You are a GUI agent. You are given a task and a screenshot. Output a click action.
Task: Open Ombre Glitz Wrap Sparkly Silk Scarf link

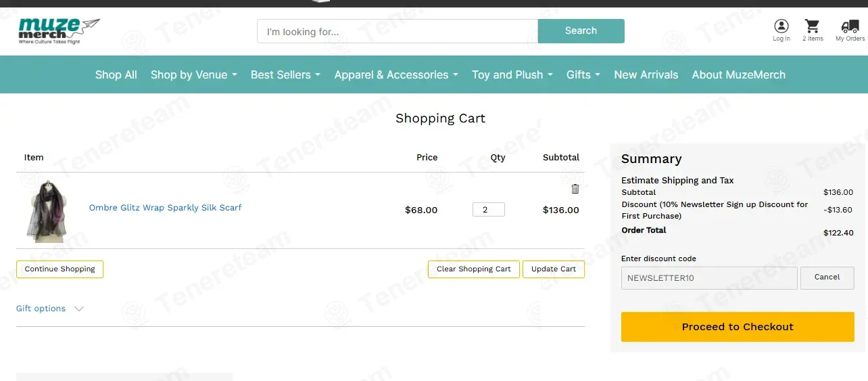coord(165,208)
